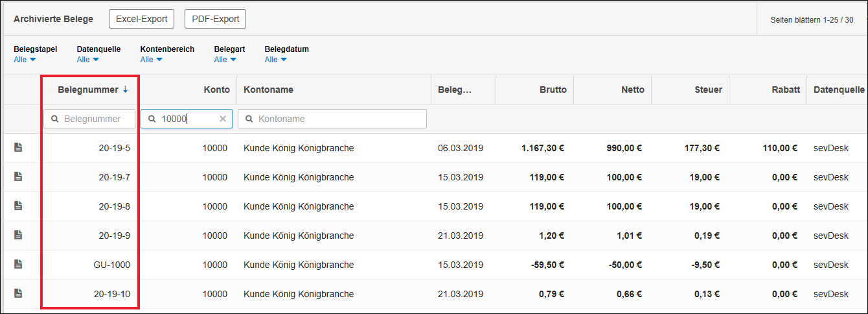Click Brutto amount 1.167,30 €
868x314 pixels.
click(543, 148)
